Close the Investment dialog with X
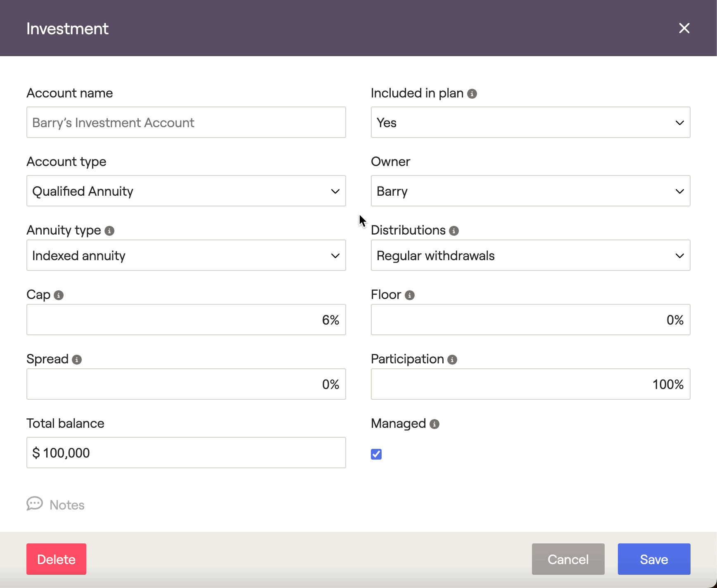The height and width of the screenshot is (588, 717). click(x=684, y=28)
